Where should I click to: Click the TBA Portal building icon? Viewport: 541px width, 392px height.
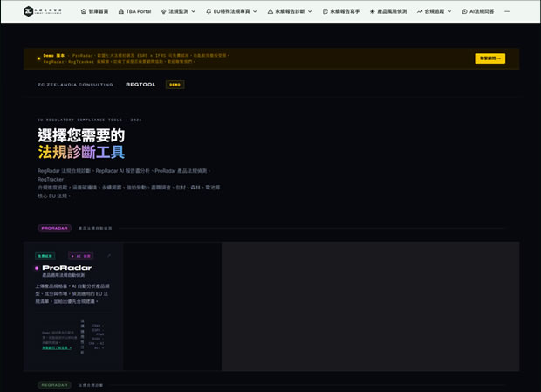(x=121, y=11)
